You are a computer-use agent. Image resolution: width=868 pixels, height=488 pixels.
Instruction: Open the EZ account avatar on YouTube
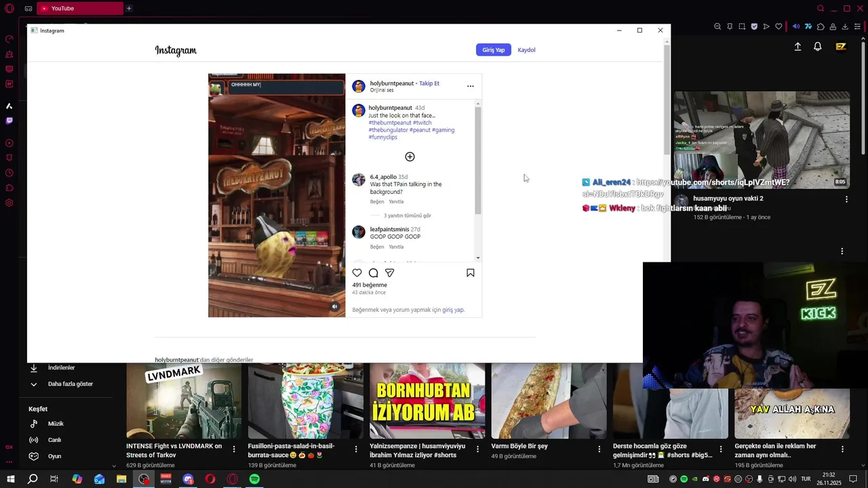[841, 46]
